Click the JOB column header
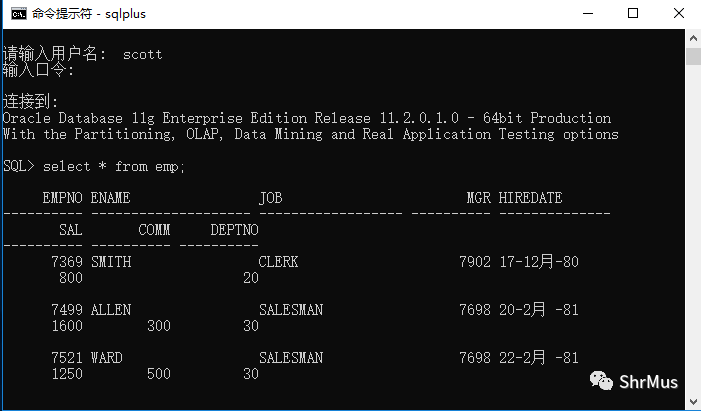The image size is (701, 411). click(270, 198)
